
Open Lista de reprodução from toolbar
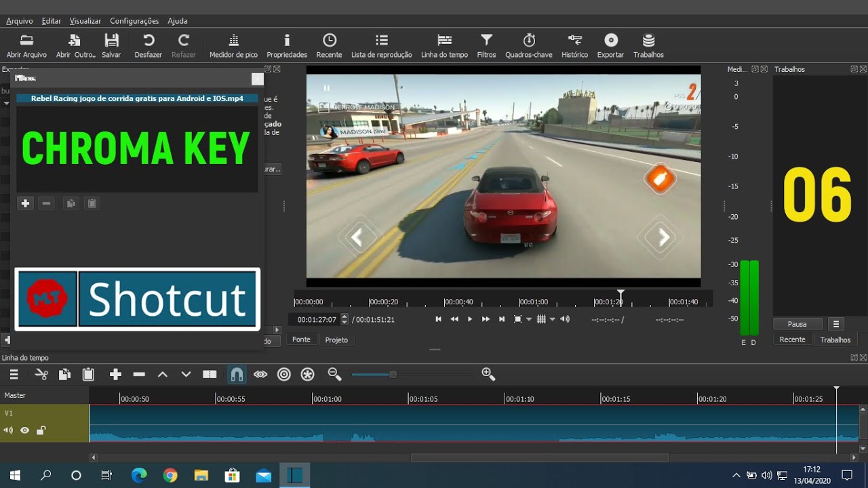[x=381, y=45]
